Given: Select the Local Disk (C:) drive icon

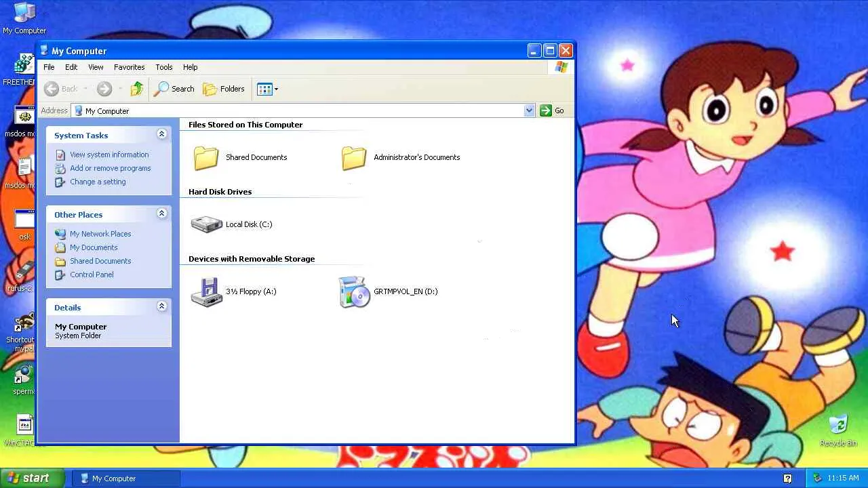Looking at the screenshot, I should (207, 224).
